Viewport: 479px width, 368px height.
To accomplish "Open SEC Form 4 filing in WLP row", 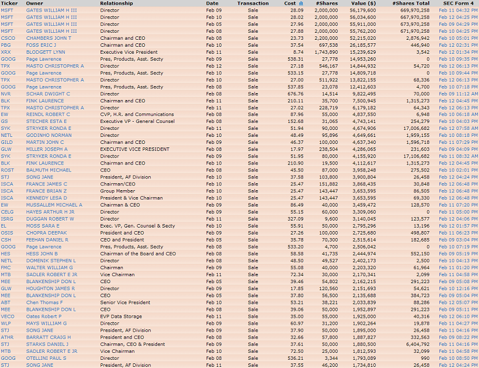I will (x=458, y=323).
